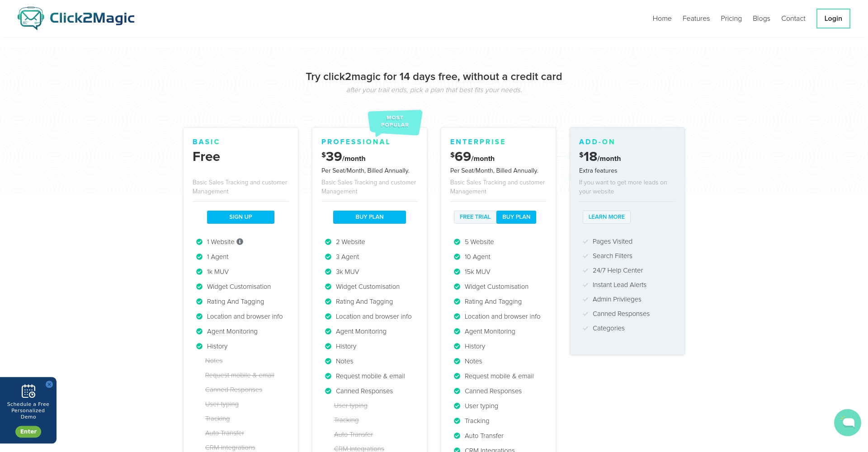Click the Most Popular badge
The image size is (868, 452).
pyautogui.click(x=395, y=122)
